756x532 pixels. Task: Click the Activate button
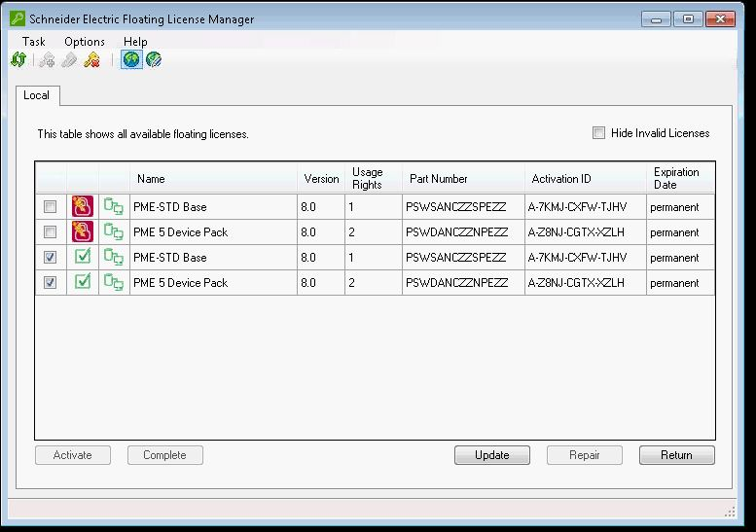point(73,455)
